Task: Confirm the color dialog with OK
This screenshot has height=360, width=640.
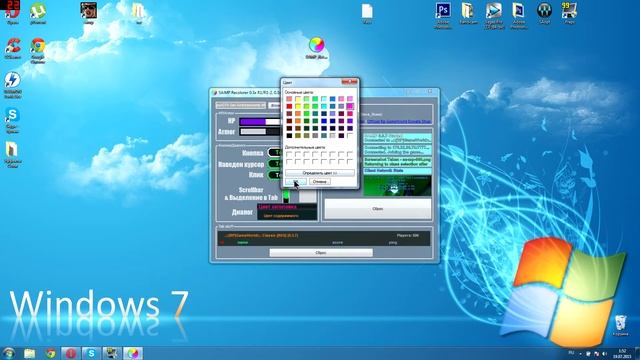Action: [x=296, y=182]
